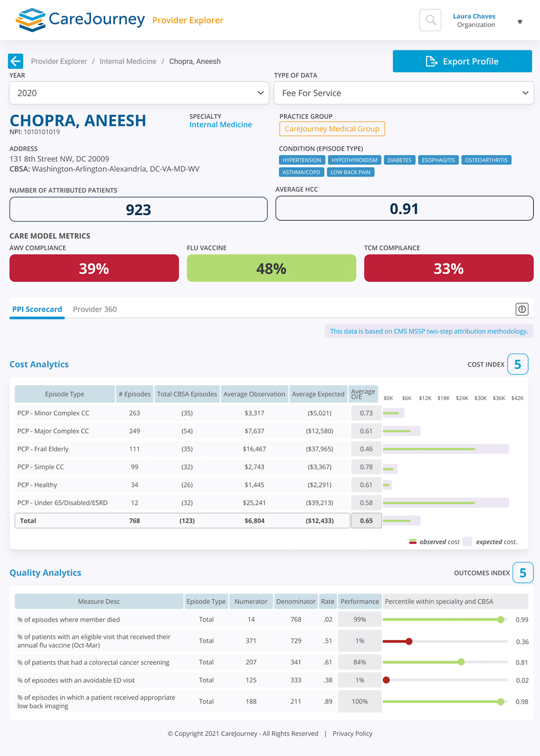Click the Export Profile button
The height and width of the screenshot is (756, 540).
pyautogui.click(x=462, y=61)
